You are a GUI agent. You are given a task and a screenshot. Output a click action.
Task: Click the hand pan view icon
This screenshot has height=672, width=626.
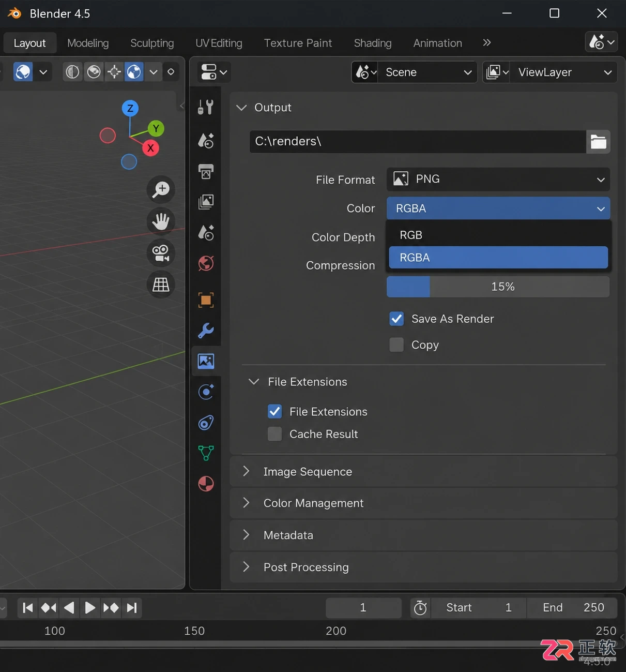click(161, 221)
